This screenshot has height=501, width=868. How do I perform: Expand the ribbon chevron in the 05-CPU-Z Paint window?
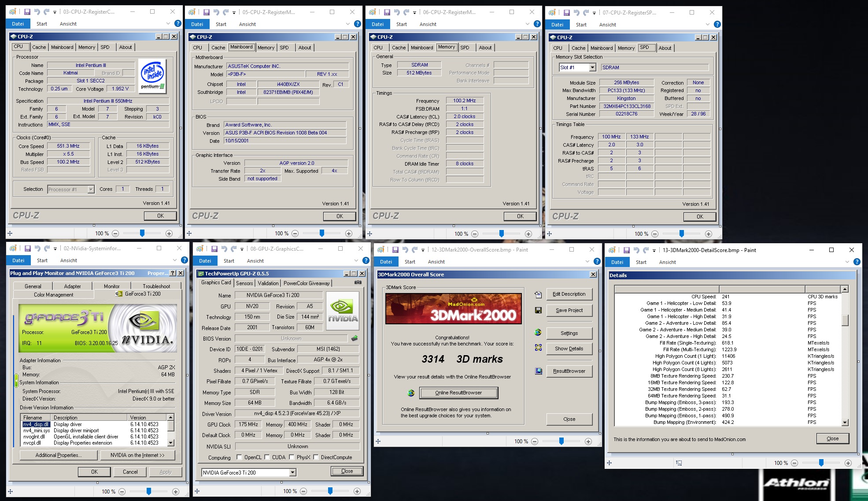[347, 24]
